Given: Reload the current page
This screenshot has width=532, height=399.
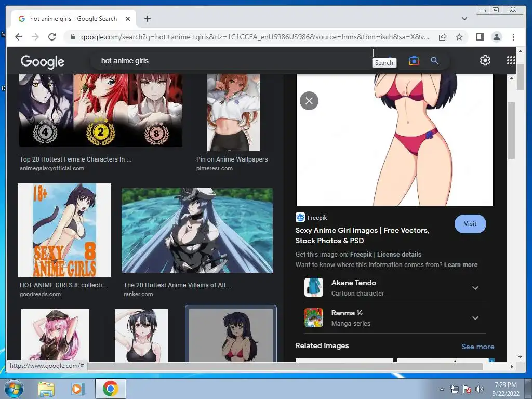Looking at the screenshot, I should click(x=51, y=37).
